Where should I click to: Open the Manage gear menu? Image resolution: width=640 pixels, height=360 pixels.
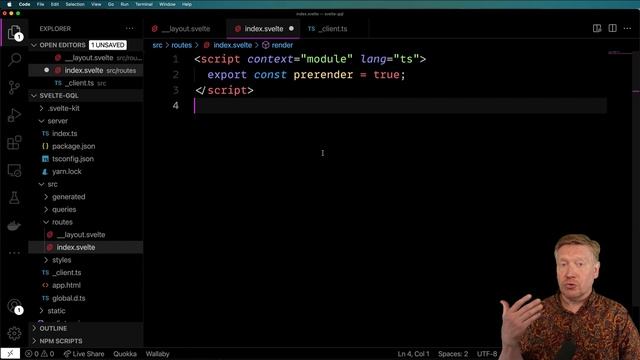pyautogui.click(x=14, y=333)
